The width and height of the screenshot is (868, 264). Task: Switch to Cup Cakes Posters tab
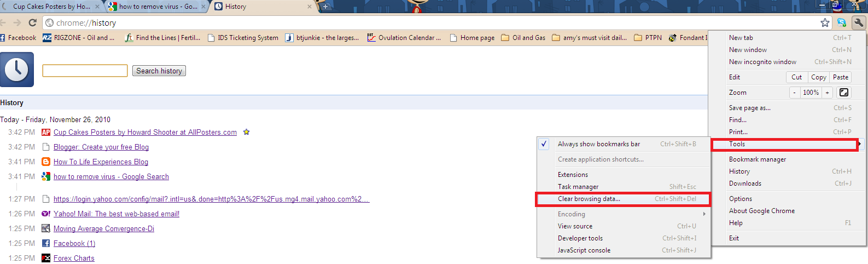point(51,7)
